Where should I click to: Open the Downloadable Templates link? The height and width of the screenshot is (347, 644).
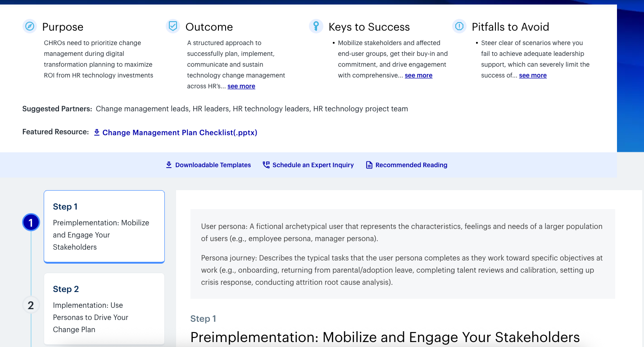[213, 165]
